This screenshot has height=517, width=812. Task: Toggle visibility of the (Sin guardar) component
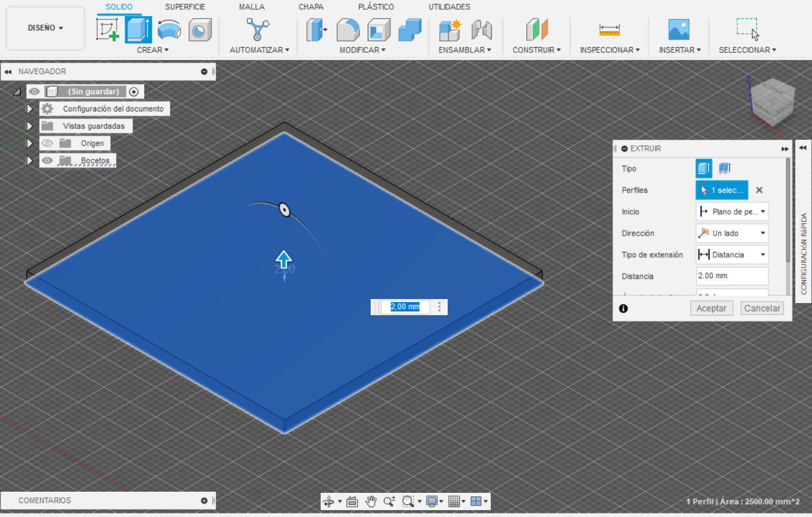coord(34,91)
